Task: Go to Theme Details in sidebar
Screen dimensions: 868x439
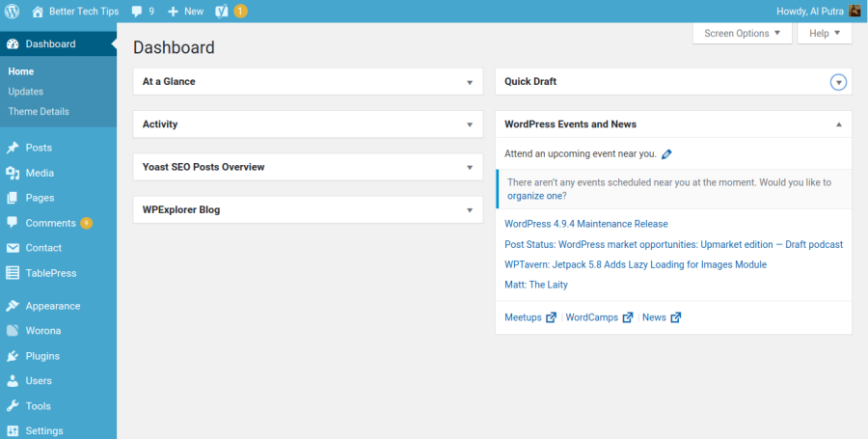Action: tap(39, 111)
